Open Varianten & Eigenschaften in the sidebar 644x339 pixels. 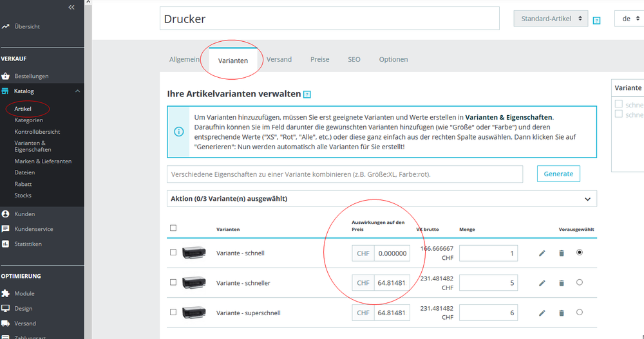pos(33,147)
